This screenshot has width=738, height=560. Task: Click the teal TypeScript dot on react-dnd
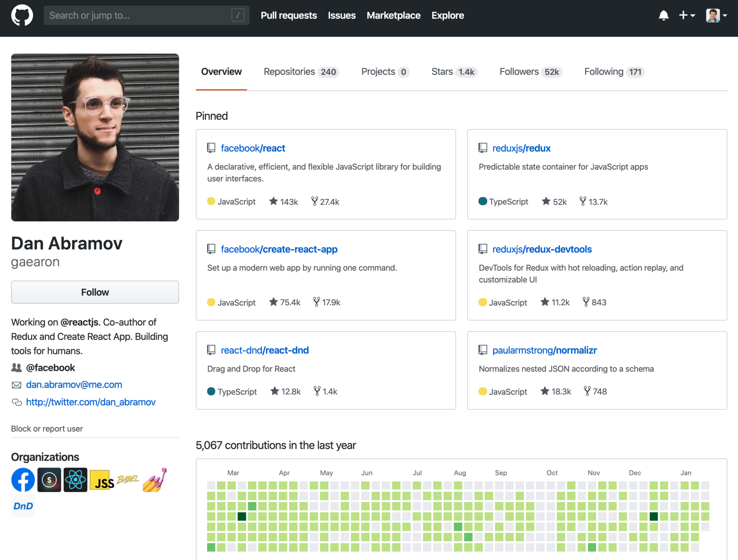click(211, 392)
